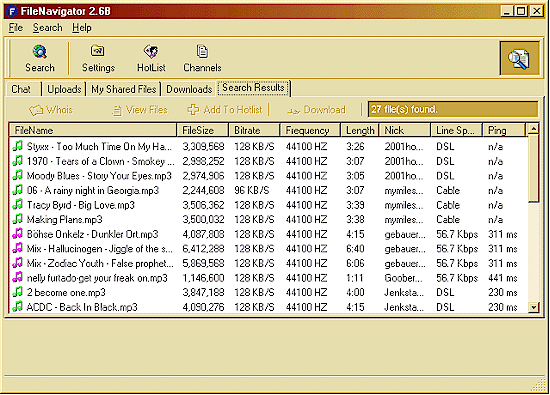Open the File menu
The image size is (550, 395).
(16, 28)
